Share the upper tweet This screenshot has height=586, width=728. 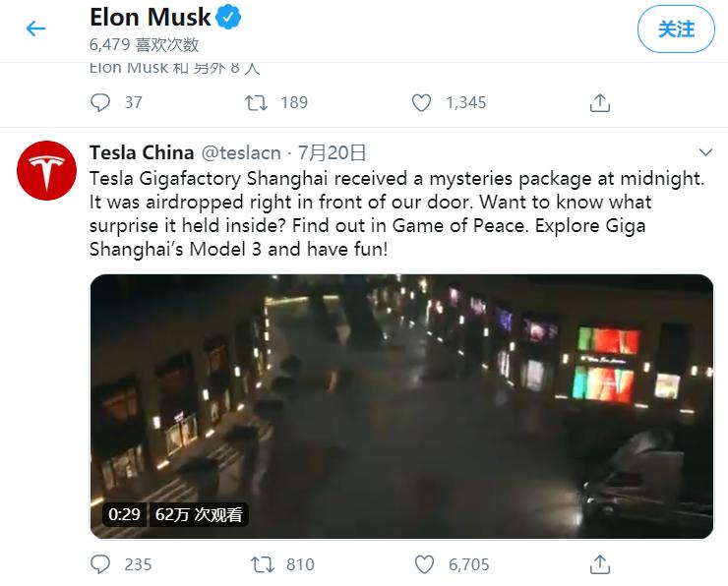coord(599,101)
